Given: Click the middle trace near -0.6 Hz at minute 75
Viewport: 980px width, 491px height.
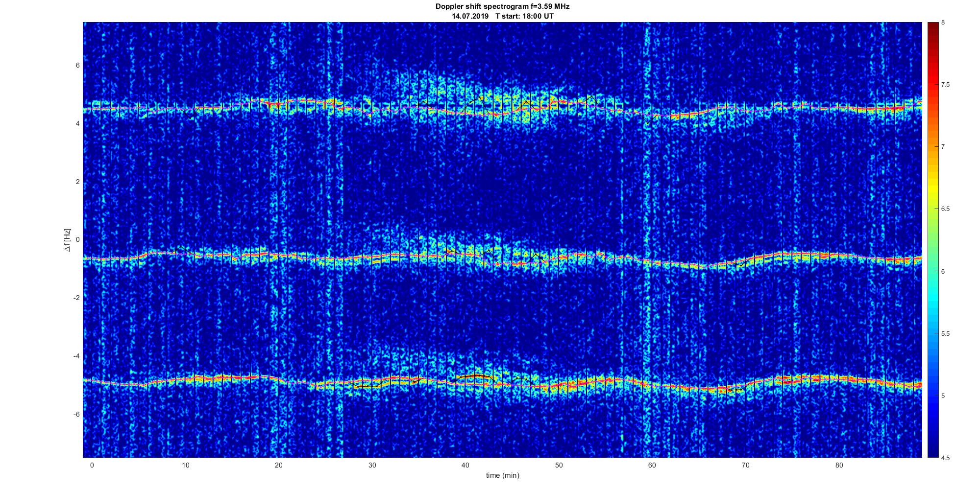Looking at the screenshot, I should tap(792, 255).
